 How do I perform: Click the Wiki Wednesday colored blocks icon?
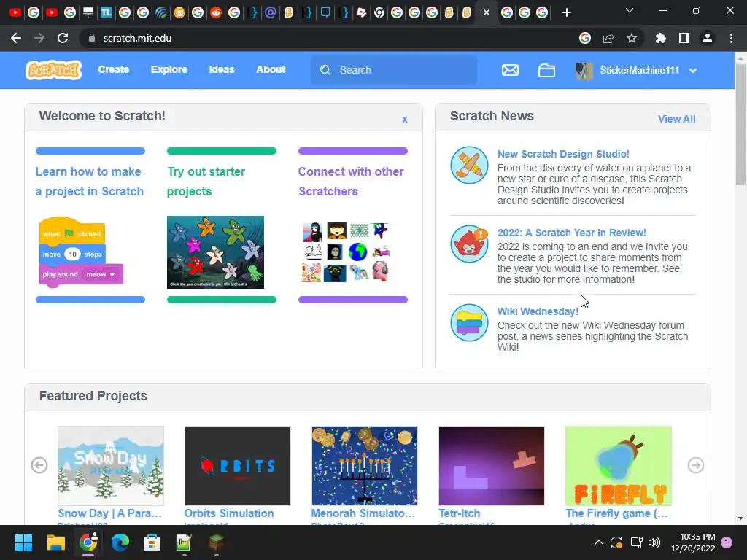469,322
